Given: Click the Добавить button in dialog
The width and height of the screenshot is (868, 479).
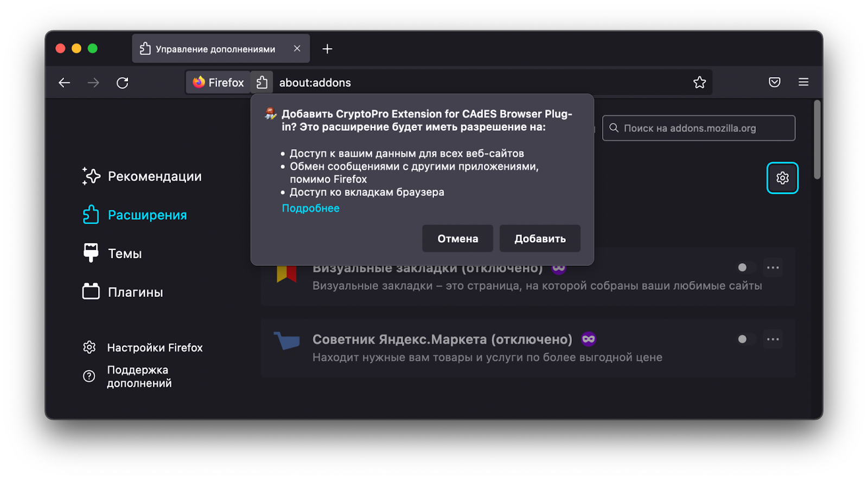Looking at the screenshot, I should [x=540, y=239].
